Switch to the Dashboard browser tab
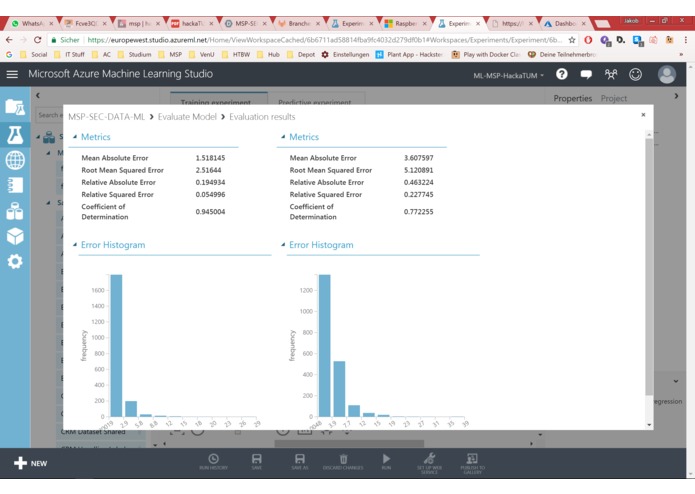This screenshot has width=695, height=494. point(566,23)
